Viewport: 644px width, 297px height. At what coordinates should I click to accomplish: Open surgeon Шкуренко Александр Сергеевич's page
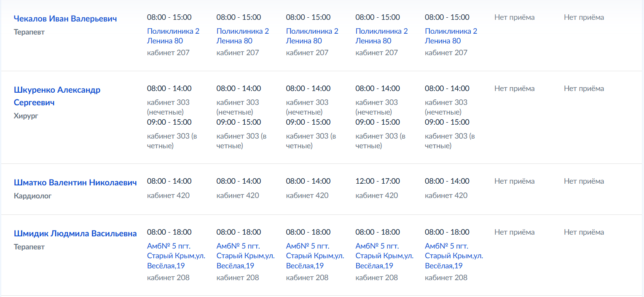(57, 96)
